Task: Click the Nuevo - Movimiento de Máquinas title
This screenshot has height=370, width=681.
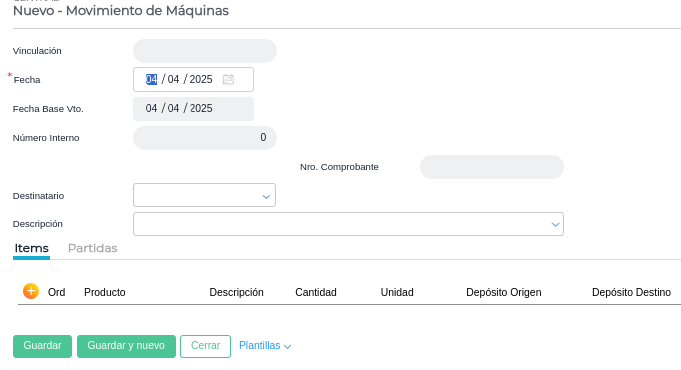Action: (121, 11)
